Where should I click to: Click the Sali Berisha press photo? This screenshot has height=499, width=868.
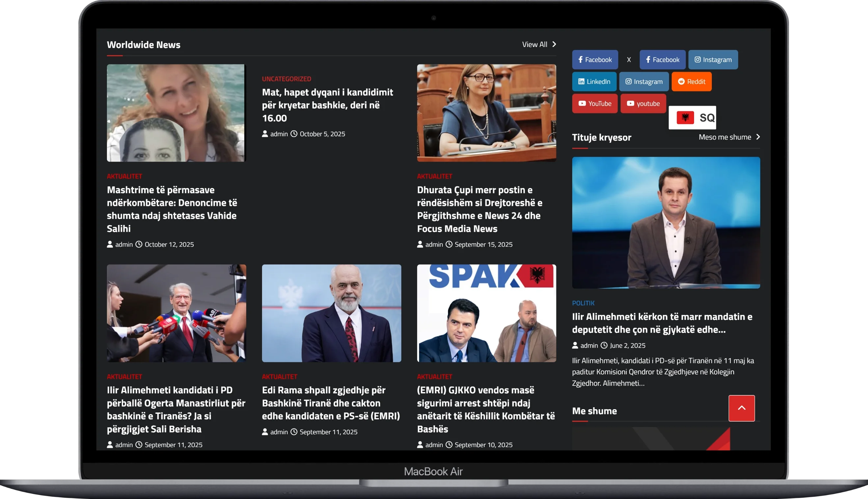[176, 313]
